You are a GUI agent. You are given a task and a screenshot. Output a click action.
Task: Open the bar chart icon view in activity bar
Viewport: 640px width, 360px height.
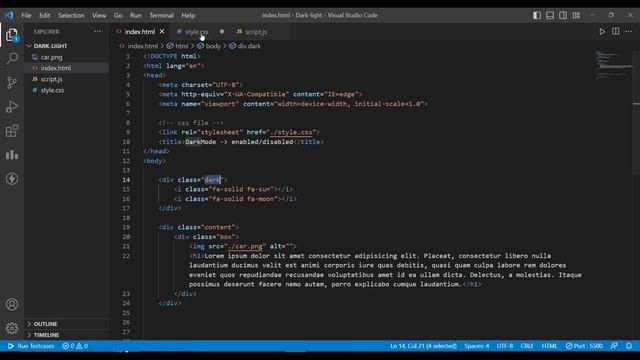coord(12,155)
